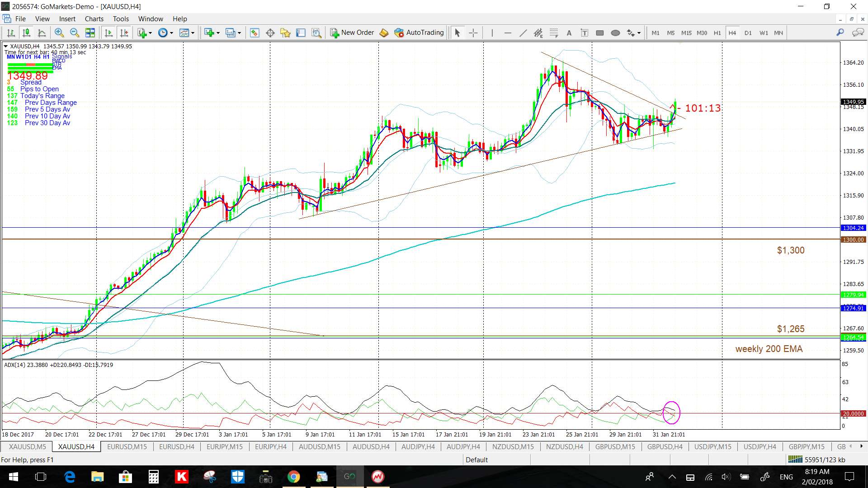Open the Data Window crosshair icon

pos(270,33)
